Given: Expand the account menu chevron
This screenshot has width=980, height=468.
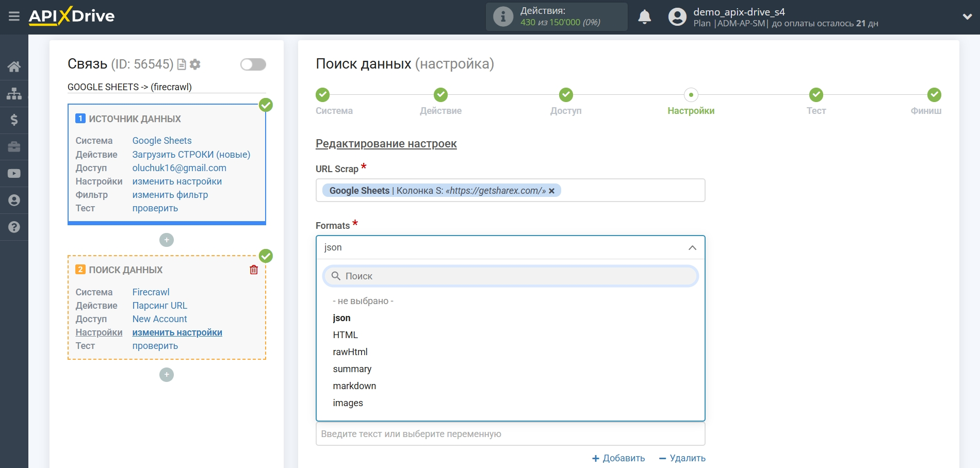Looking at the screenshot, I should pos(967,16).
